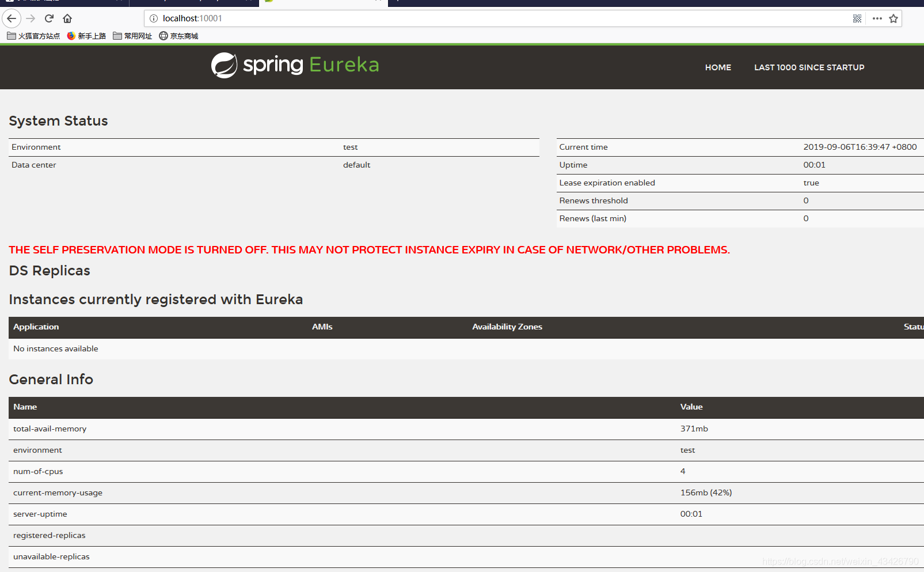
Task: Select the Uptime label
Action: pyautogui.click(x=573, y=165)
